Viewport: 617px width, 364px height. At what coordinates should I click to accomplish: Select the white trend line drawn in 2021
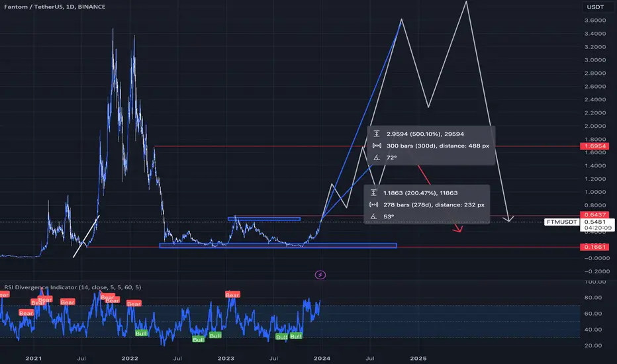click(86, 236)
